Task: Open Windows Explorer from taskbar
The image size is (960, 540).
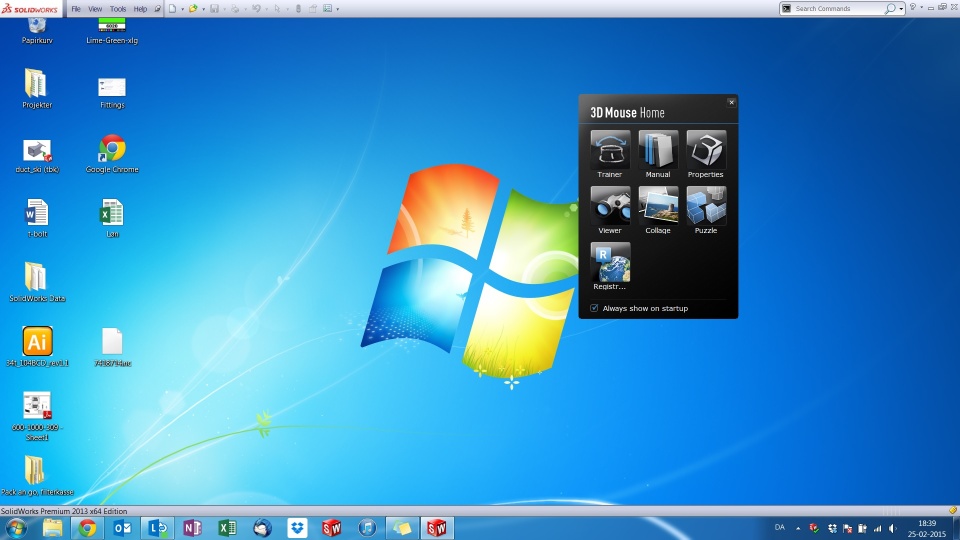Action: [52, 528]
